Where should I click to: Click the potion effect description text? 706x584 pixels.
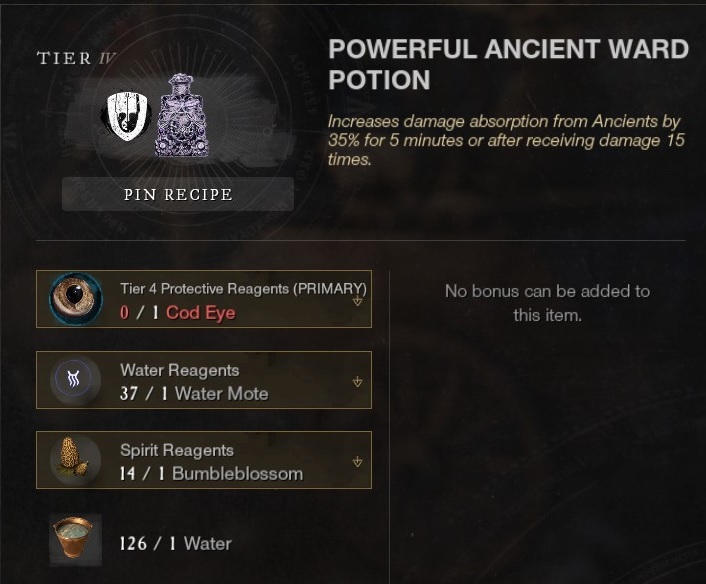coord(506,140)
